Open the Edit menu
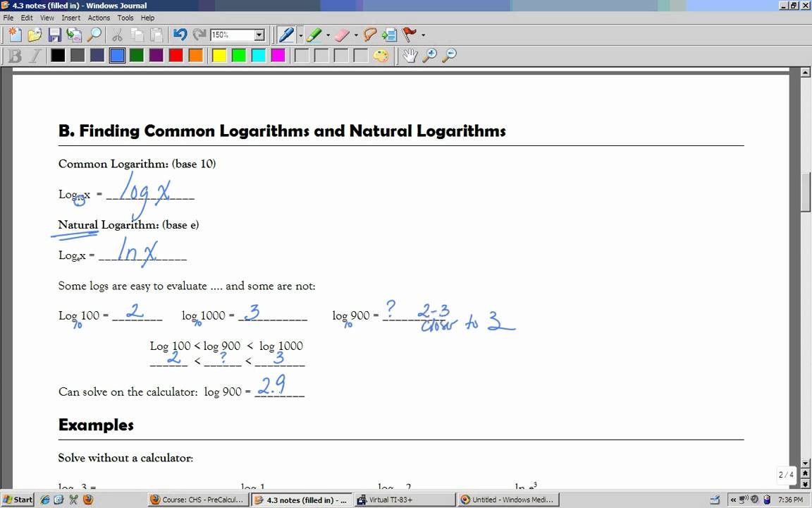This screenshot has height=508, width=812. click(x=27, y=18)
